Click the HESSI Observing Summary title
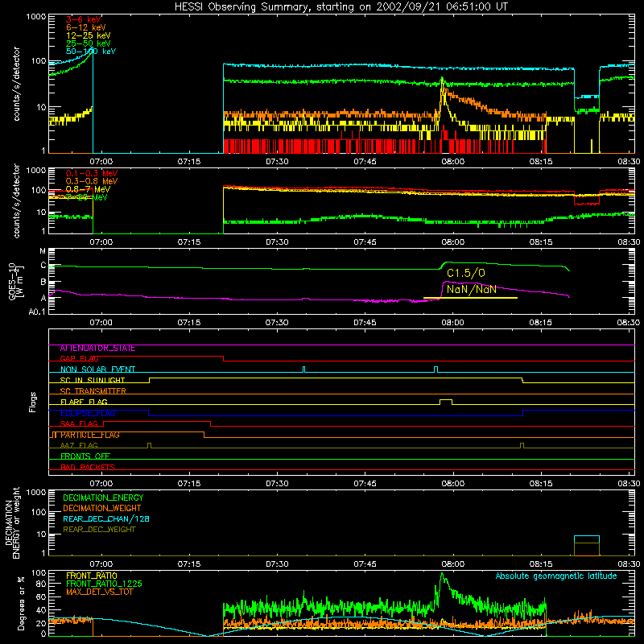Image resolution: width=644 pixels, height=644 pixels. [x=341, y=7]
